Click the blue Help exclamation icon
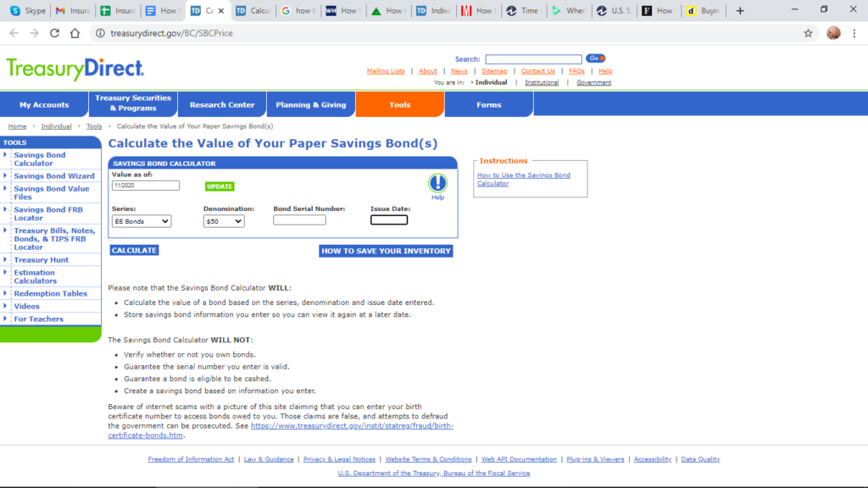The height and width of the screenshot is (488, 868). coord(437,182)
